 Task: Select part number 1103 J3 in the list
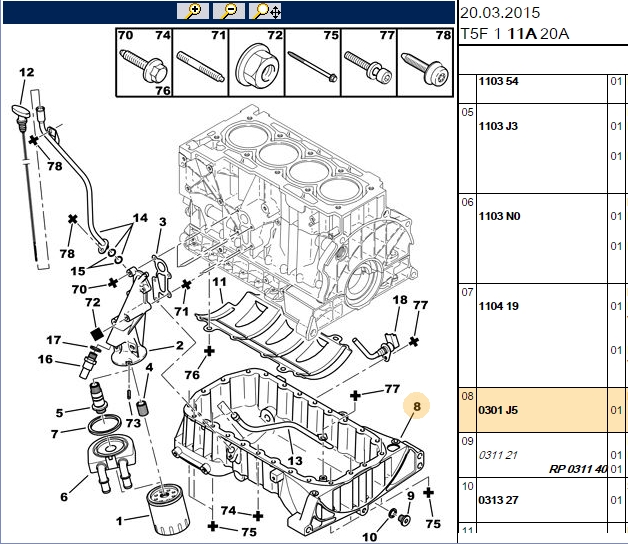tap(498, 126)
